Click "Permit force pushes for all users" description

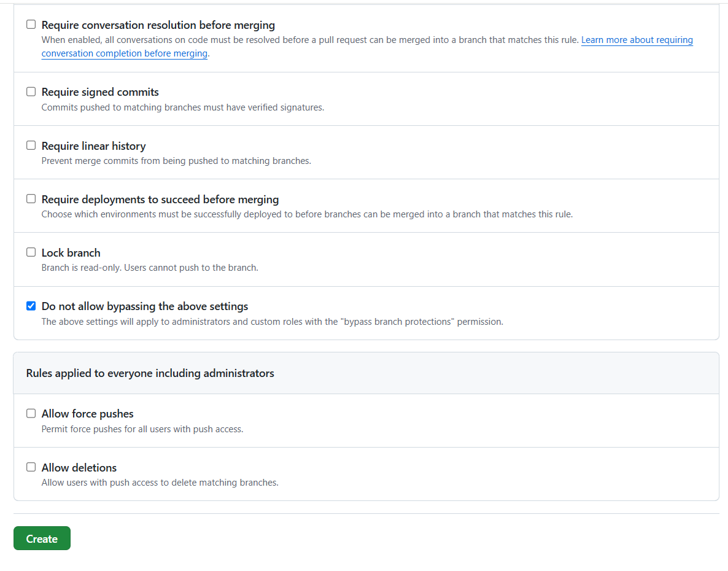point(142,429)
